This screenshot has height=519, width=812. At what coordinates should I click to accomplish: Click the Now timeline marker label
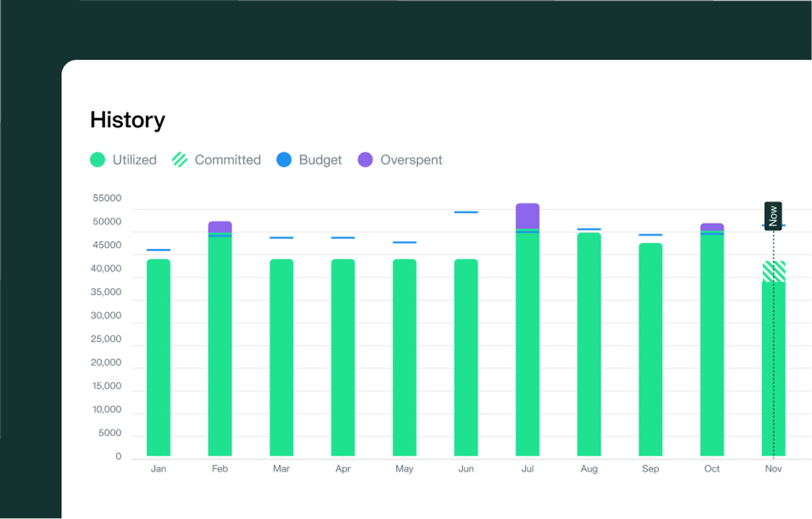pyautogui.click(x=773, y=216)
